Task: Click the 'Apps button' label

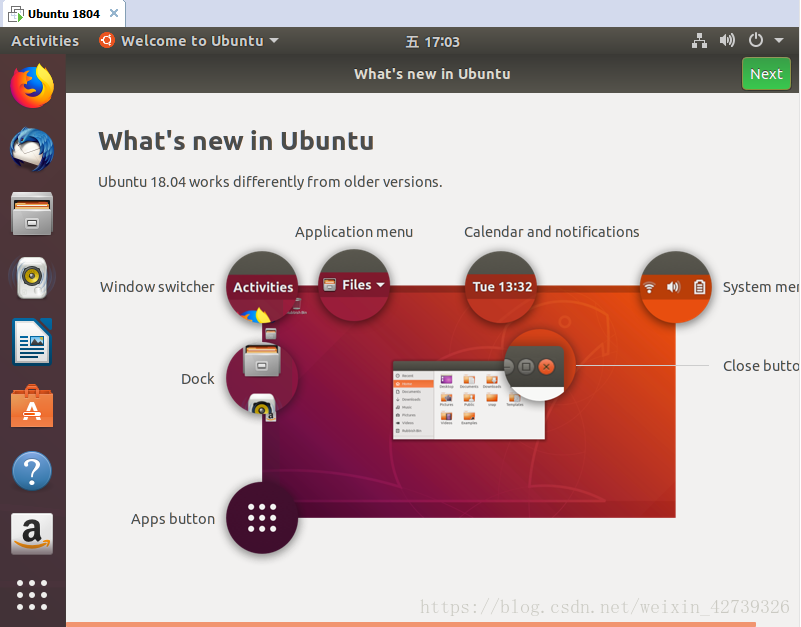Action: [173, 519]
